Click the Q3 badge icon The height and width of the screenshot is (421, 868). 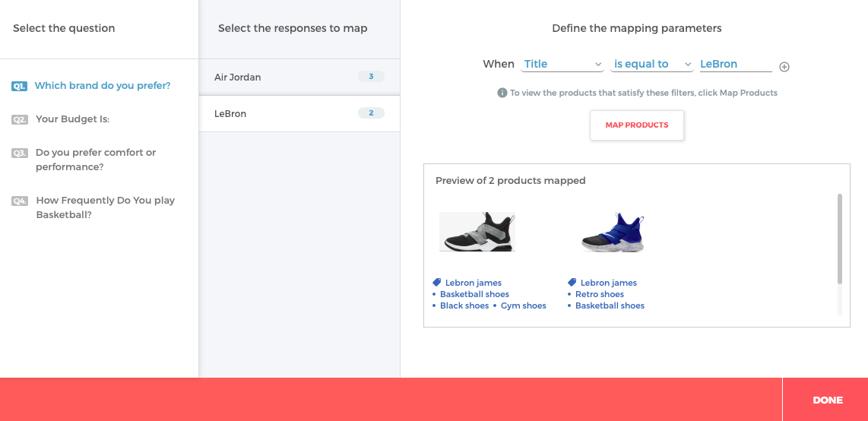pos(19,154)
